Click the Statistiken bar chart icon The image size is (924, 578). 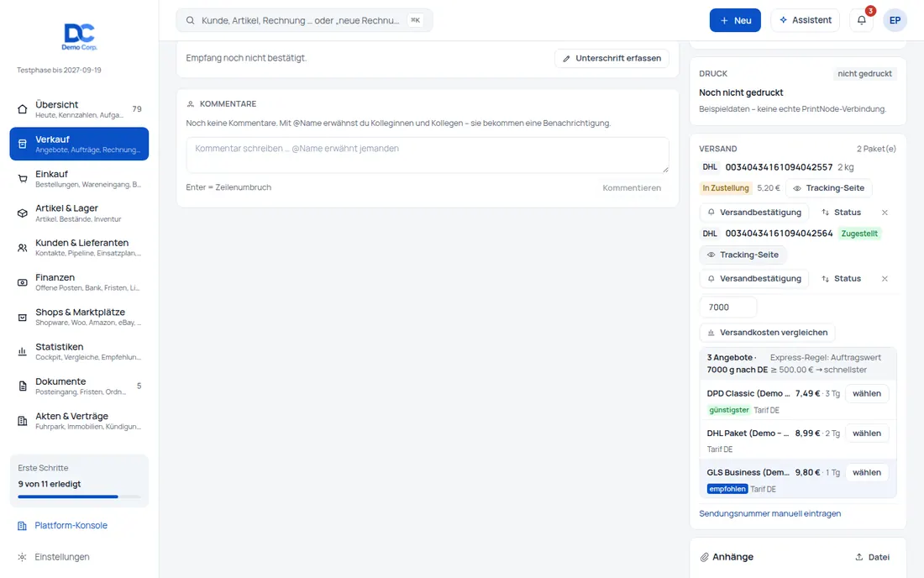(23, 352)
